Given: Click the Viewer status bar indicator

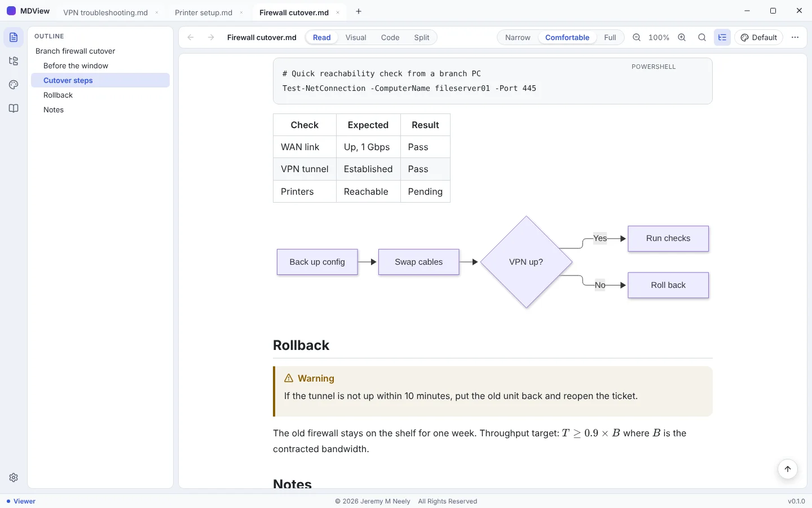Looking at the screenshot, I should 21,501.
